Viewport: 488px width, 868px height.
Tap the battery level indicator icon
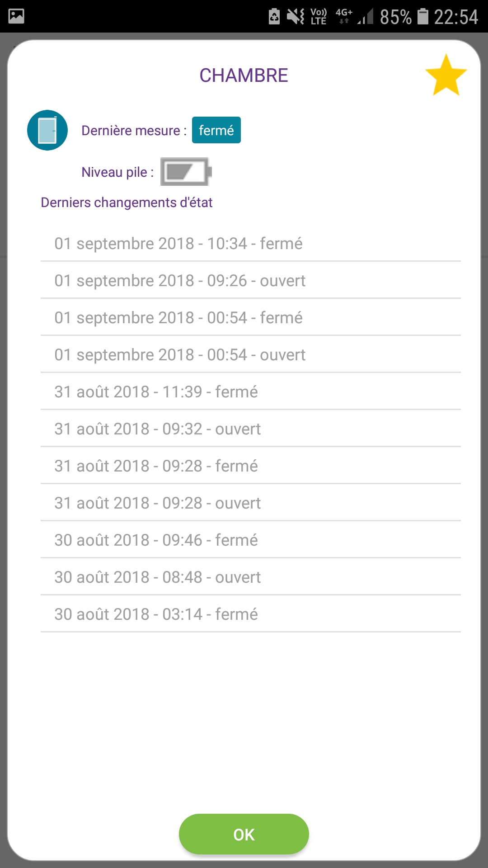[186, 172]
